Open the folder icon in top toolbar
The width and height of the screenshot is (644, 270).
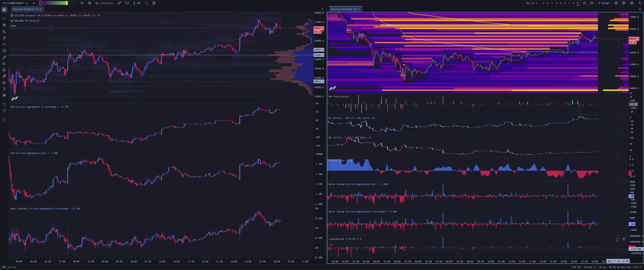[x=127, y=3]
